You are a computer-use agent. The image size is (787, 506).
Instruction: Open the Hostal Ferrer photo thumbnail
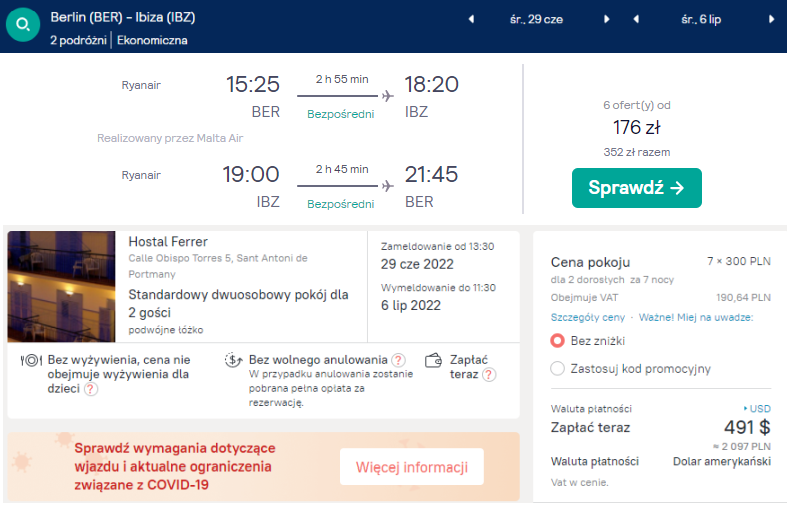pos(62,285)
